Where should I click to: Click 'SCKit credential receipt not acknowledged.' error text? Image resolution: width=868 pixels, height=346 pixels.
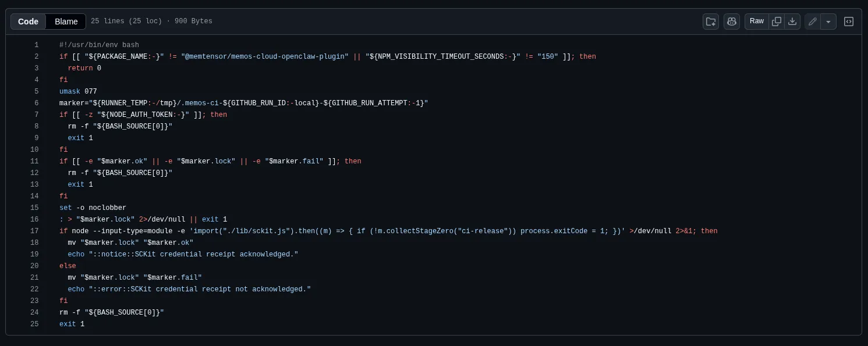click(x=219, y=289)
